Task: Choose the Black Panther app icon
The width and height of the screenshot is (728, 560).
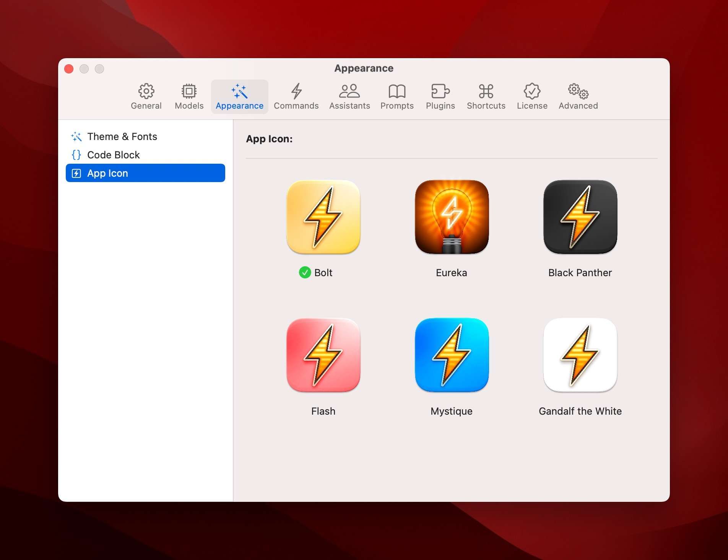Action: click(580, 217)
